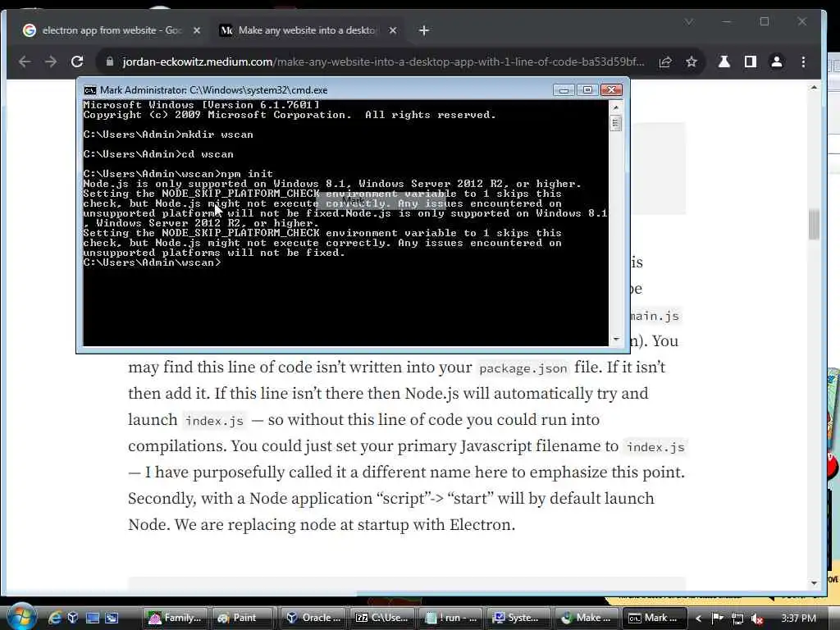The width and height of the screenshot is (840, 630).
Task: Maximize the cmd.exe window
Action: coord(587,90)
